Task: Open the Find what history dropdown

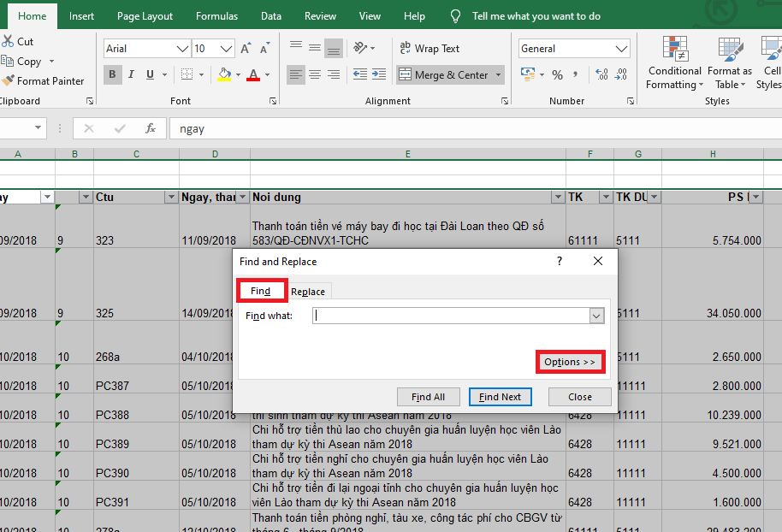Action: tap(596, 316)
